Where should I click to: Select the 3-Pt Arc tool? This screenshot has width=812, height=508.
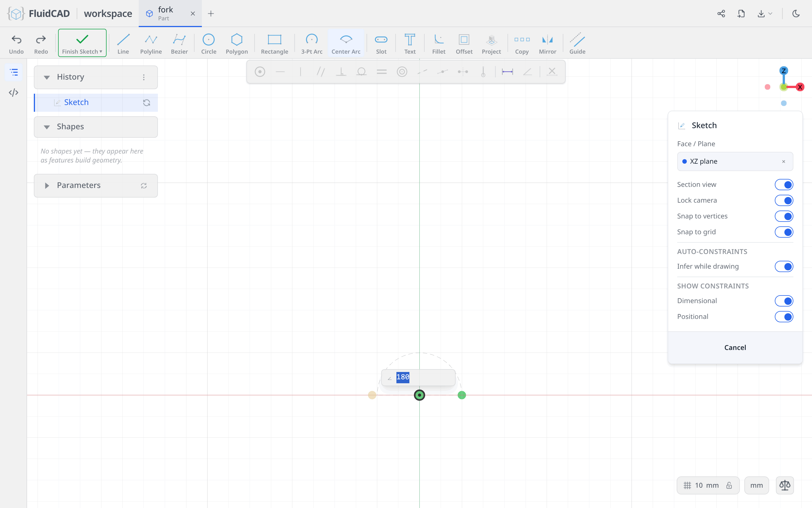point(311,43)
